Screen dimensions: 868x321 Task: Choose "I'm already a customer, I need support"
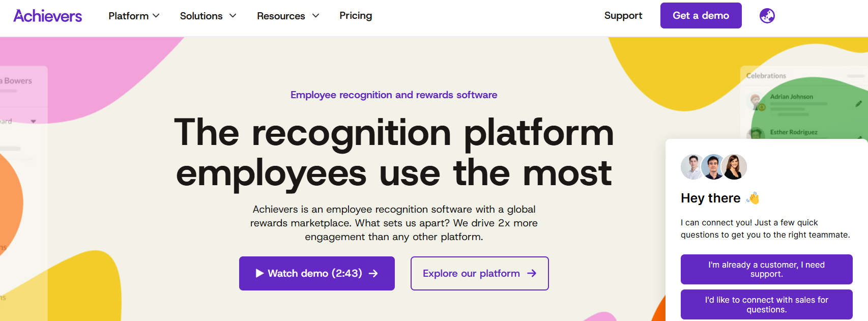pyautogui.click(x=766, y=269)
